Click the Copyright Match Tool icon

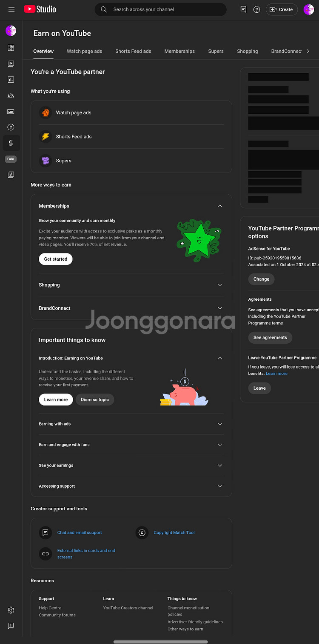(142, 532)
